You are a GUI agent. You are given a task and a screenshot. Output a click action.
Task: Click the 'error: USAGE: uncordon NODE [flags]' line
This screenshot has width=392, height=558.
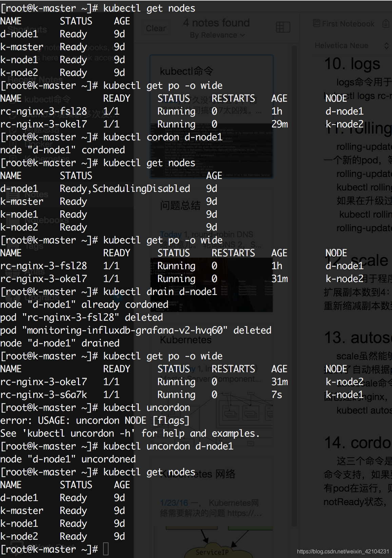click(x=95, y=420)
